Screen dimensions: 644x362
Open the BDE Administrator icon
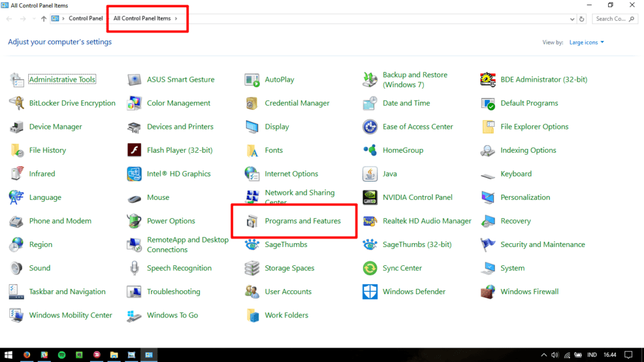pos(488,80)
